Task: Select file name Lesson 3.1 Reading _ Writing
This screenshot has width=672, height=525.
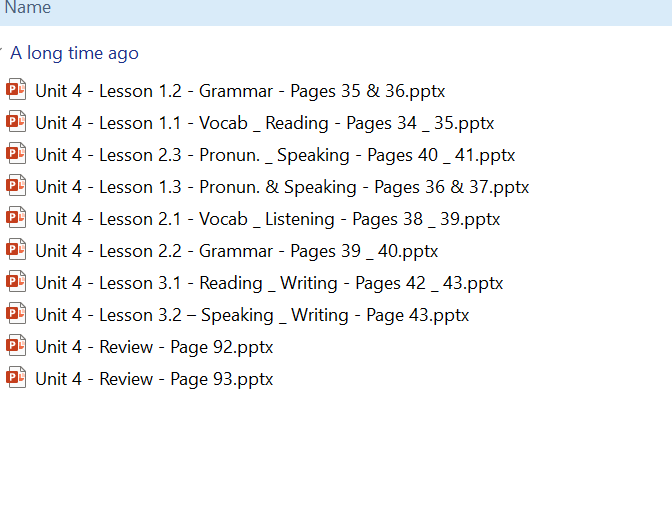Action: point(269,283)
